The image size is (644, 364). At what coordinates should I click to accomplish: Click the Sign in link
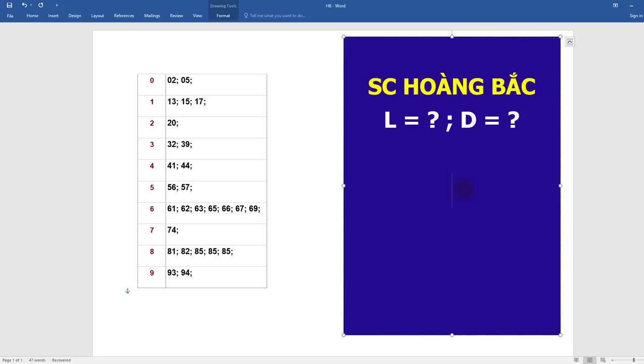pyautogui.click(x=635, y=16)
